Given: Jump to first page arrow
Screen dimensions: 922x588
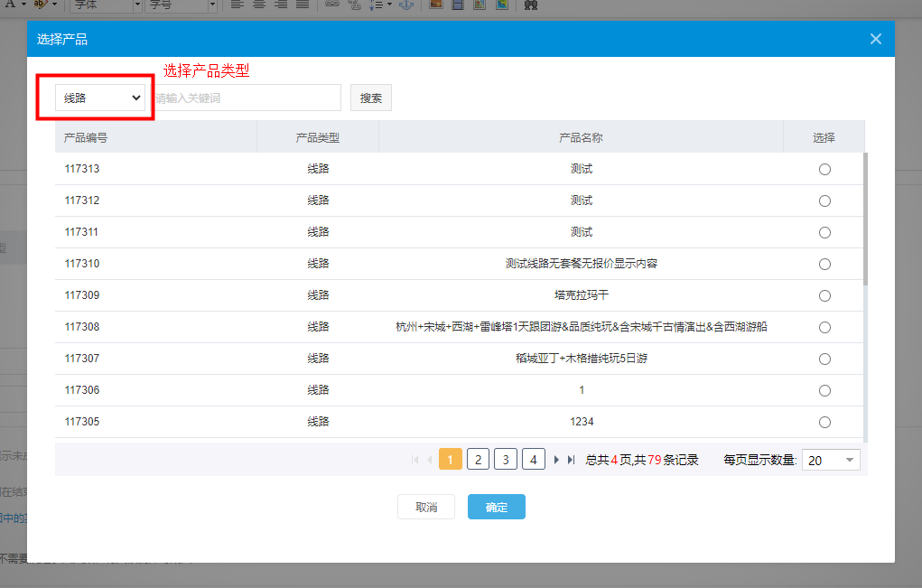Looking at the screenshot, I should click(x=414, y=460).
